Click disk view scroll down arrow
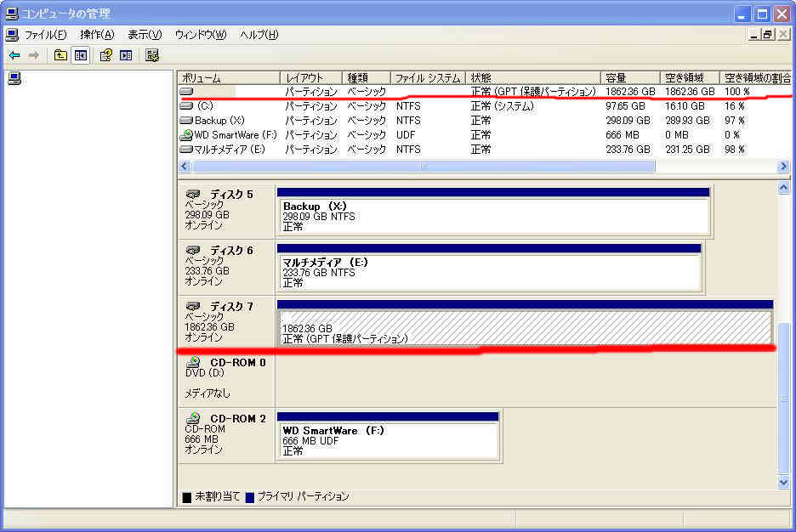Image resolution: width=796 pixels, height=532 pixels. tap(783, 482)
